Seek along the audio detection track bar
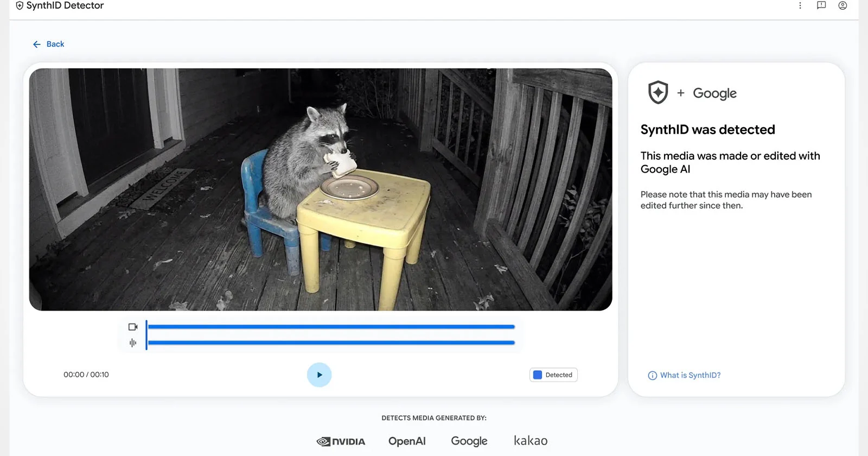Viewport: 868px width, 456px height. (x=331, y=343)
